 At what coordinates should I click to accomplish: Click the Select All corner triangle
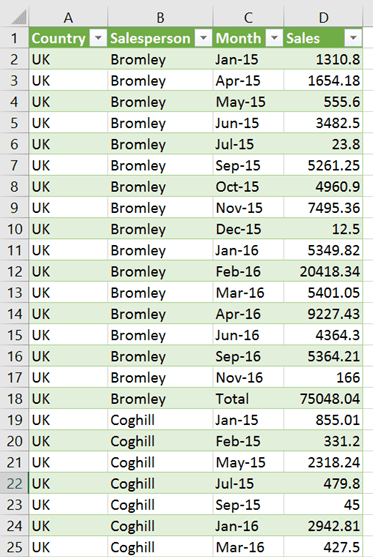pyautogui.click(x=18, y=17)
